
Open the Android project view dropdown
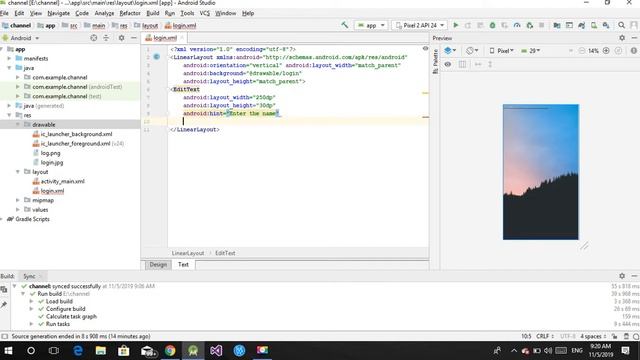[x=21, y=38]
